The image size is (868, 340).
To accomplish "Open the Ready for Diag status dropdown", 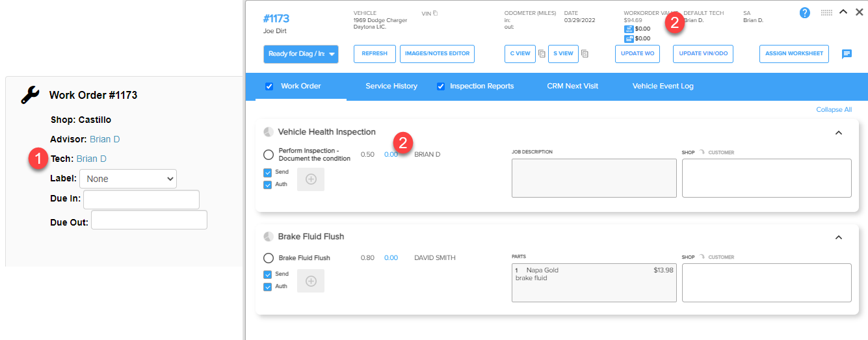I will pyautogui.click(x=301, y=54).
